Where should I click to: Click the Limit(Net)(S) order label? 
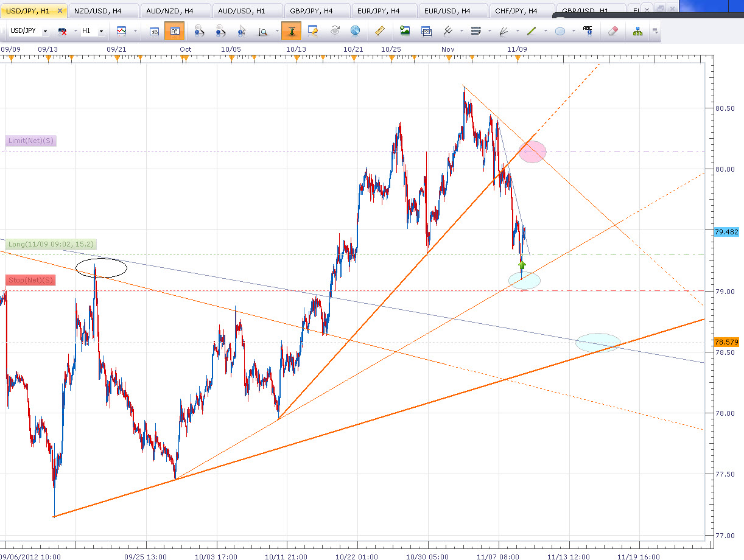click(x=30, y=141)
